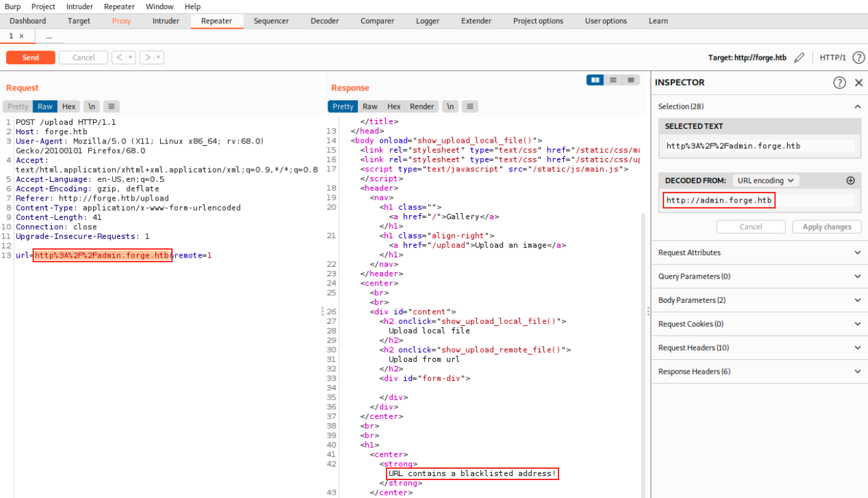Go forward to next request with > button
Viewport: 868px width, 498px height.
click(147, 58)
